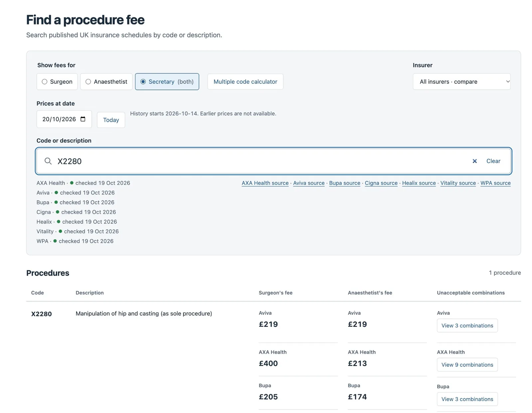Open the Bupa source link

click(x=344, y=183)
